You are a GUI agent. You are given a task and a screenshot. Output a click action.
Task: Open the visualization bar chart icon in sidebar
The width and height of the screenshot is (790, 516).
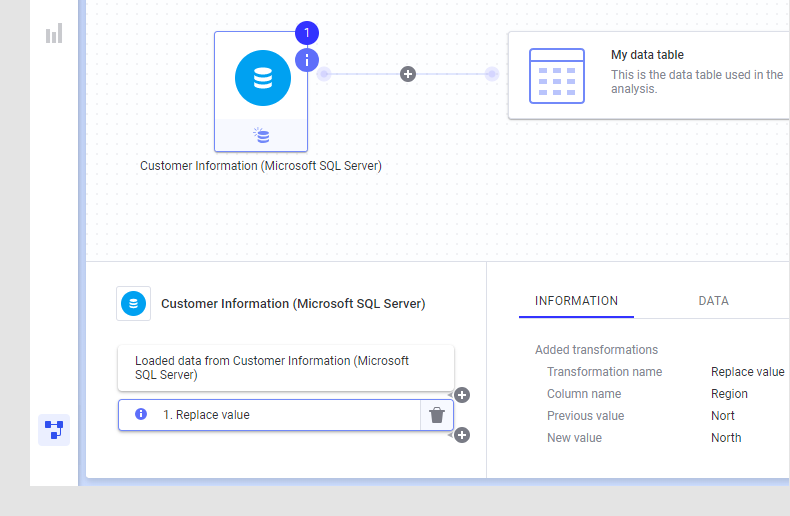[x=54, y=33]
